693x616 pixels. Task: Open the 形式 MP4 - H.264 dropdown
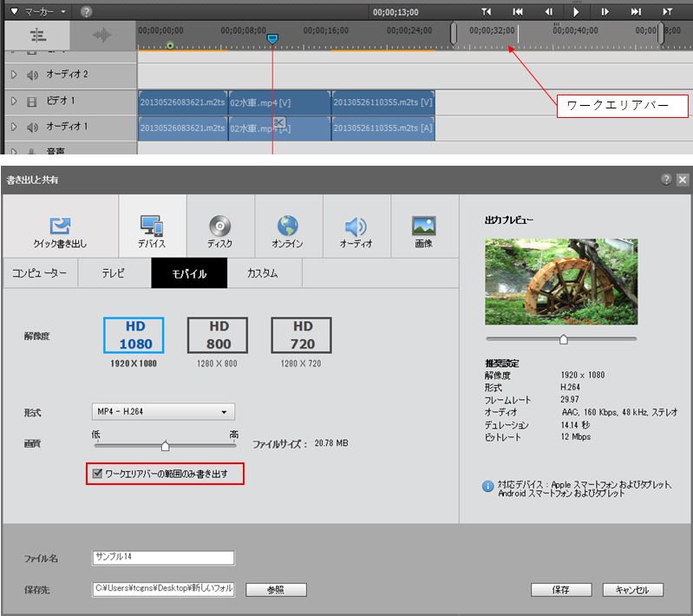(x=163, y=412)
